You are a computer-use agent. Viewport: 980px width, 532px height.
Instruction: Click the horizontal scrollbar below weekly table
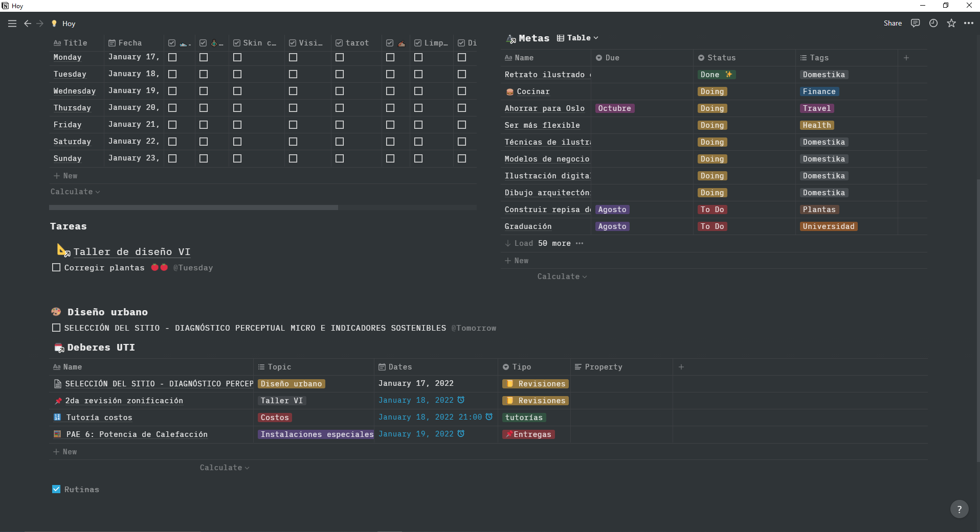[x=193, y=207]
